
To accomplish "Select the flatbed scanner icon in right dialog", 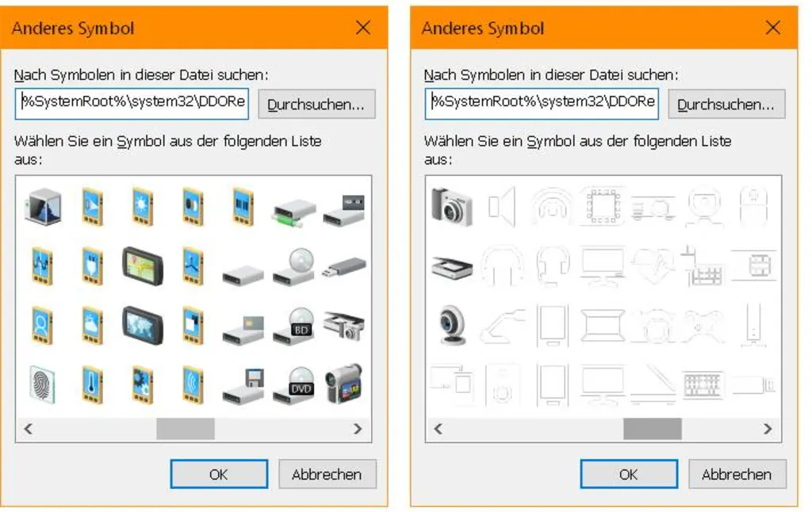I will pos(452,267).
